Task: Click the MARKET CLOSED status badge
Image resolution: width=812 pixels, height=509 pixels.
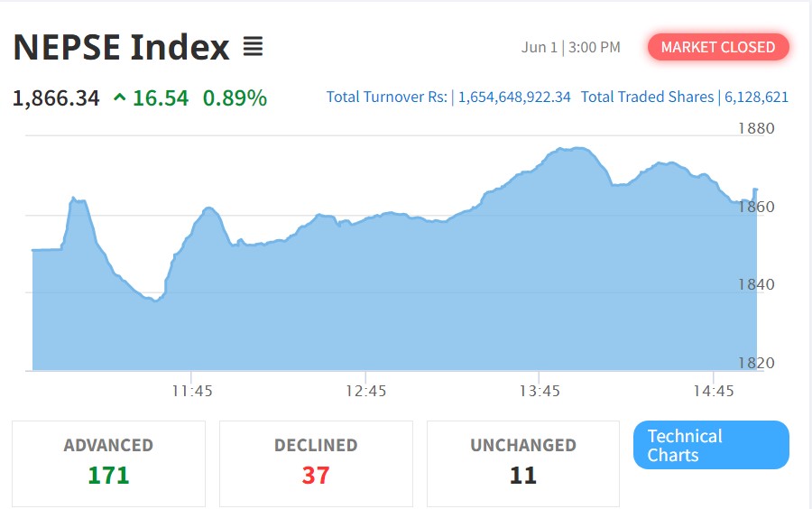Action: [718, 47]
